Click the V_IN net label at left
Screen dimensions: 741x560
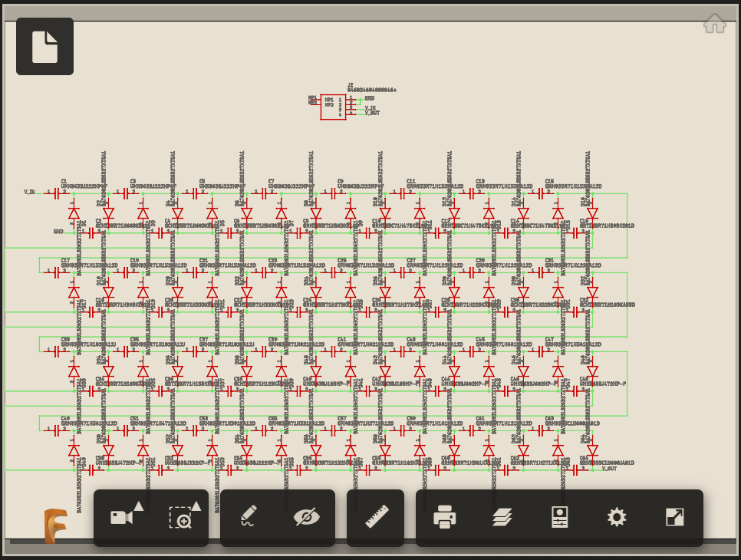pos(29,193)
